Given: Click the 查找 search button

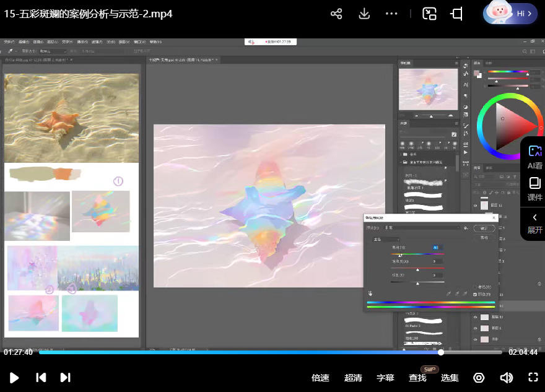Looking at the screenshot, I should (x=417, y=378).
